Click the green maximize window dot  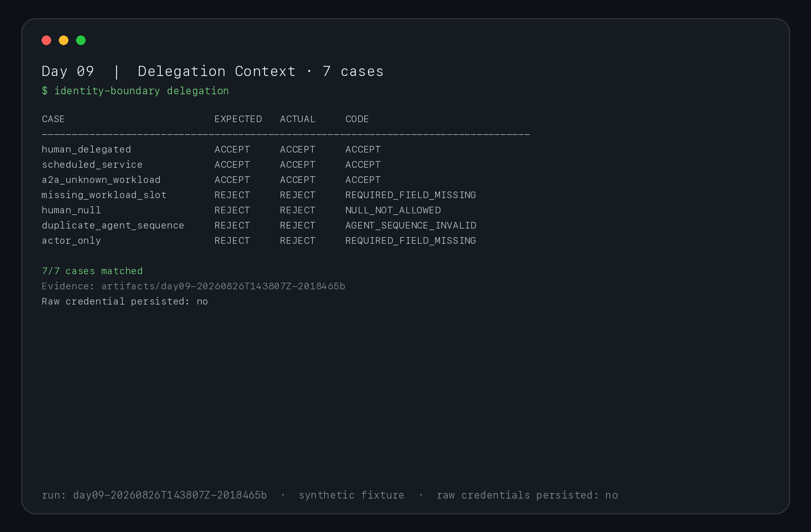pos(81,41)
